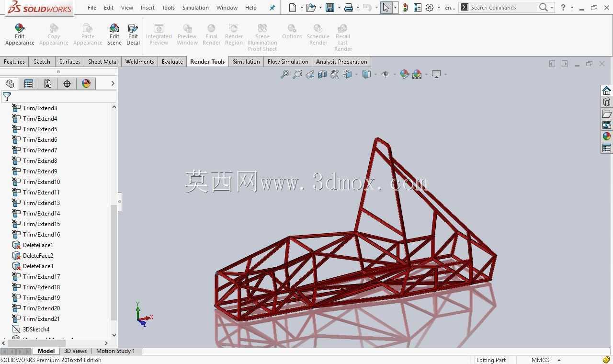Viewport: 613px width, 364px height.
Task: Click Edit Appearance icon in view toolbar
Action: [x=404, y=74]
